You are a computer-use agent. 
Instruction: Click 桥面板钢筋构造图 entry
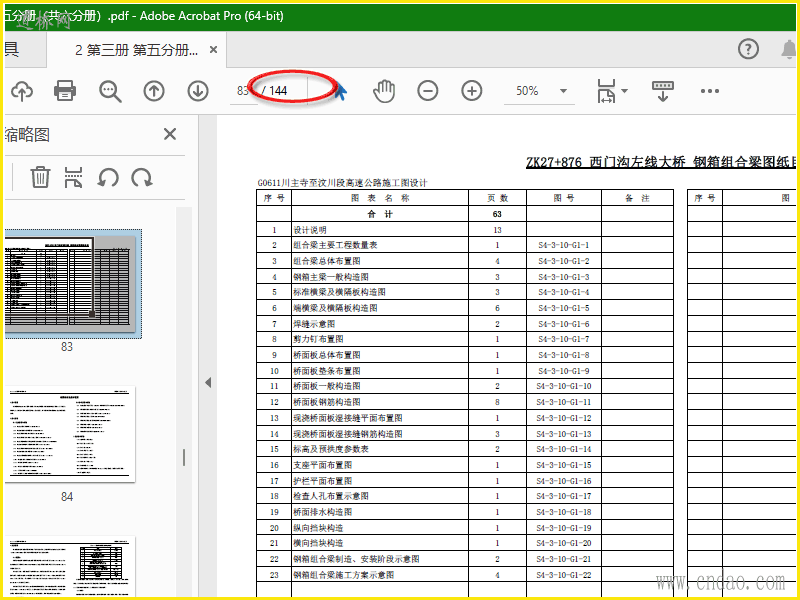point(327,402)
